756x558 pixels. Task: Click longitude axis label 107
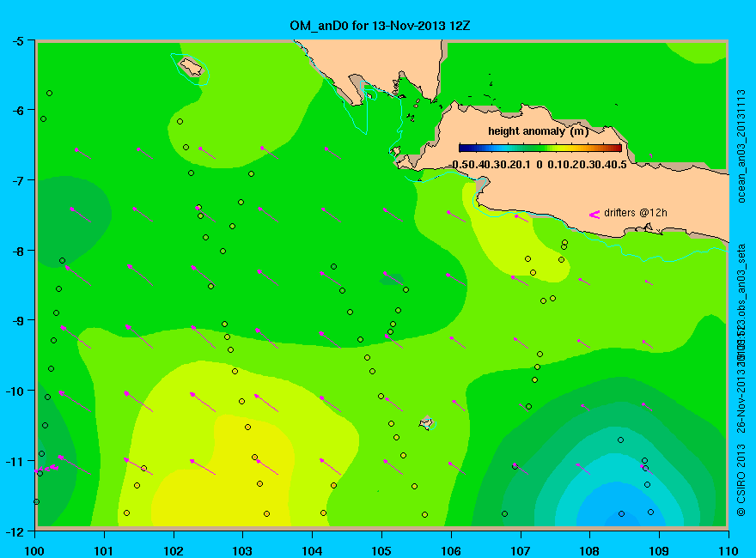[521, 551]
